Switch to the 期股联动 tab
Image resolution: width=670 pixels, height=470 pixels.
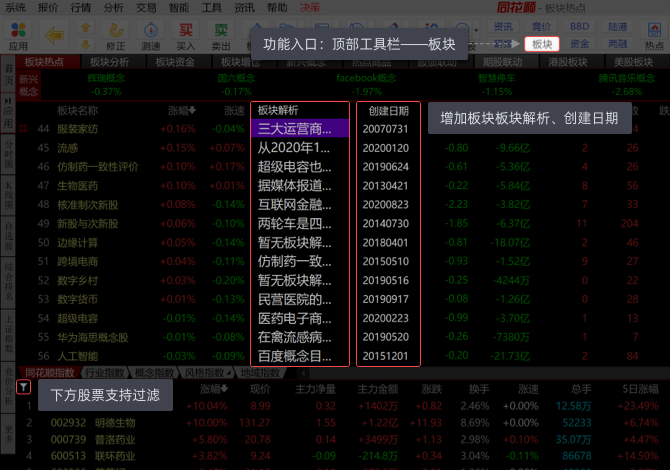point(502,62)
